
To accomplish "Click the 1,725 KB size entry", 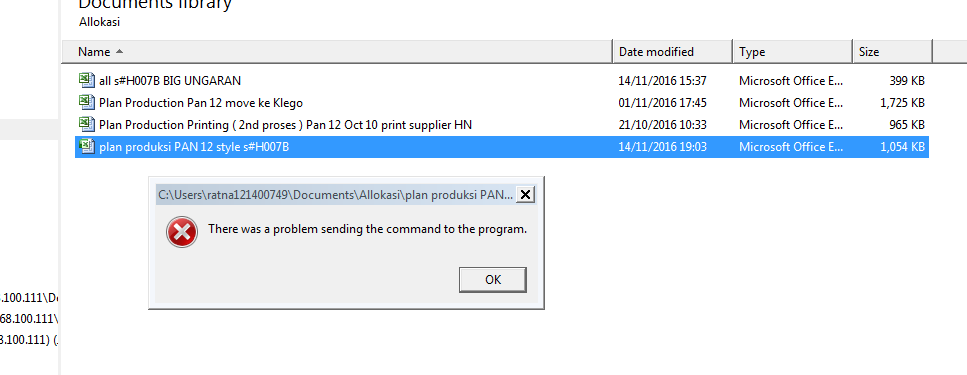I will [x=902, y=102].
